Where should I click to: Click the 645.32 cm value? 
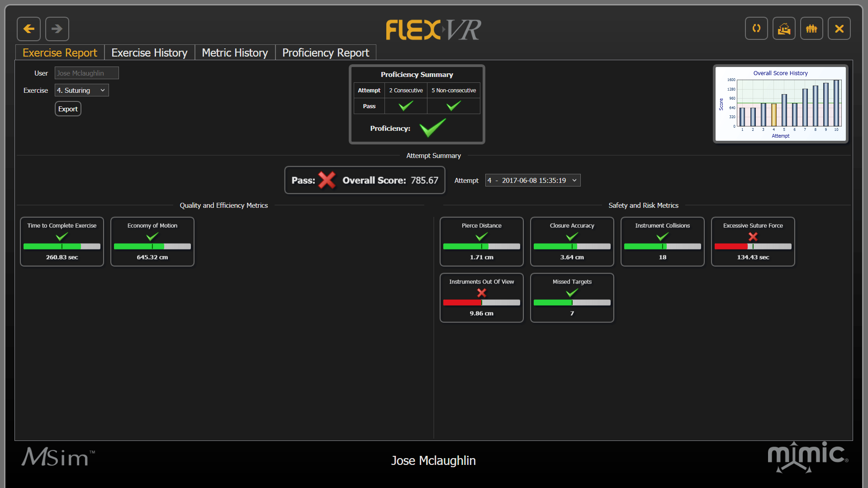click(152, 257)
